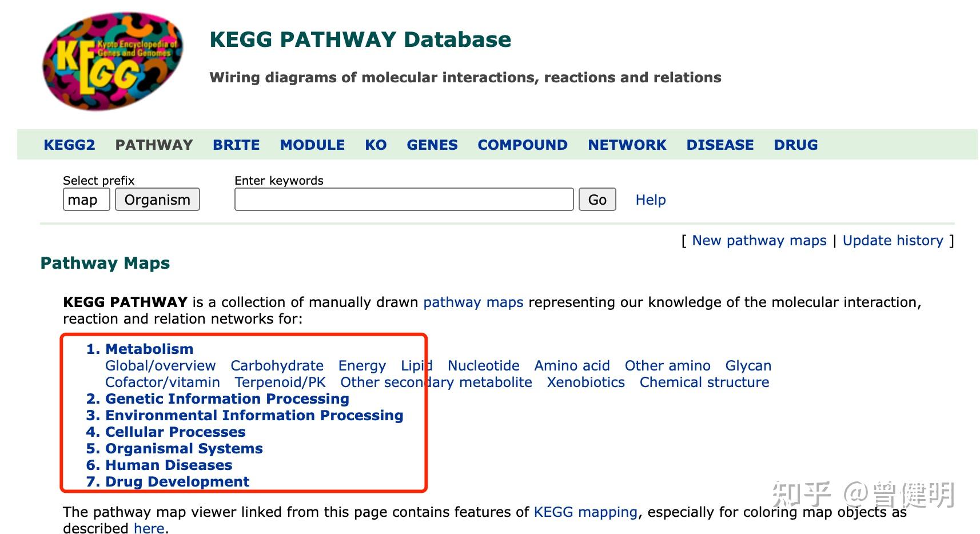
Task: Go to the MODULE database tab
Action: point(312,145)
